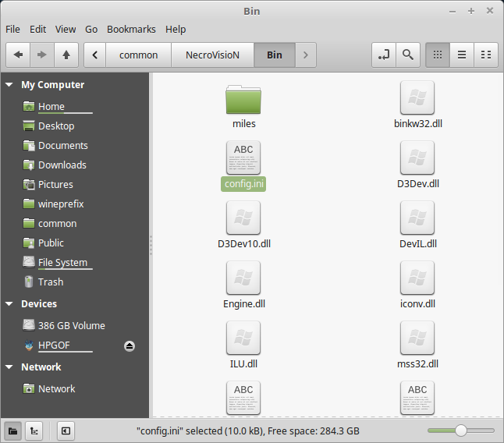
Task: Open file search with magnifier icon
Action: (x=408, y=55)
